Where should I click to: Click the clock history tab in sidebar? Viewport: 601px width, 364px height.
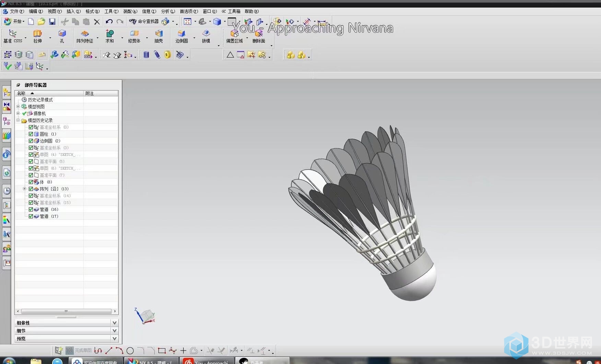pyautogui.click(x=7, y=191)
